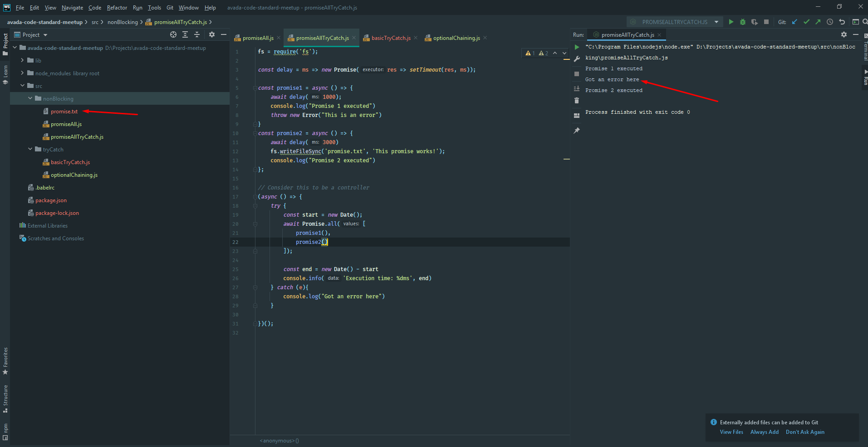Select package.json in the project tree
868x447 pixels.
[51, 200]
